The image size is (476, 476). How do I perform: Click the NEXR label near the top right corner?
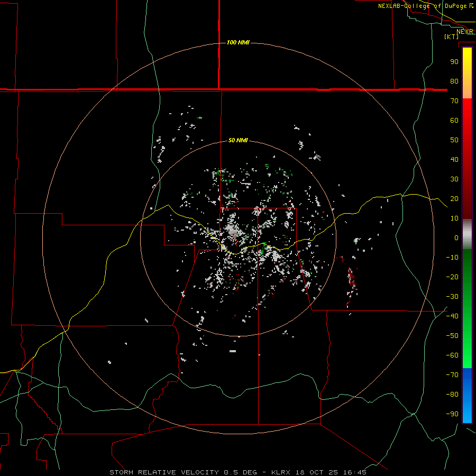click(465, 32)
